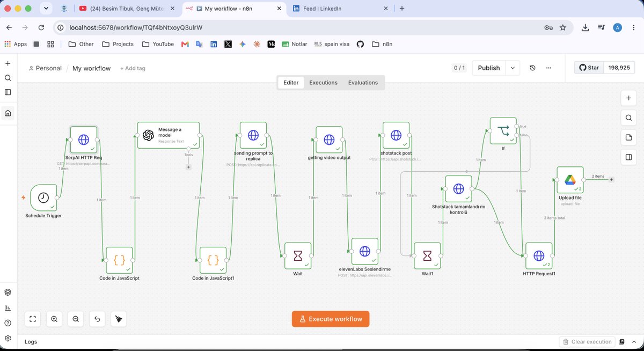
Task: Focus the browser address bar
Action: coord(301,27)
